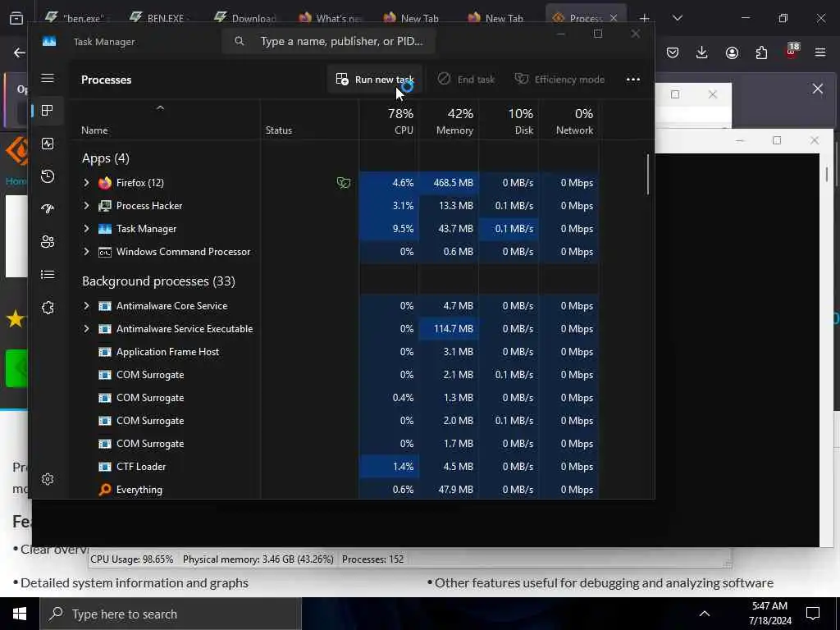840x630 pixels.
Task: Open Performance page in Task Manager sidebar
Action: pos(48,144)
